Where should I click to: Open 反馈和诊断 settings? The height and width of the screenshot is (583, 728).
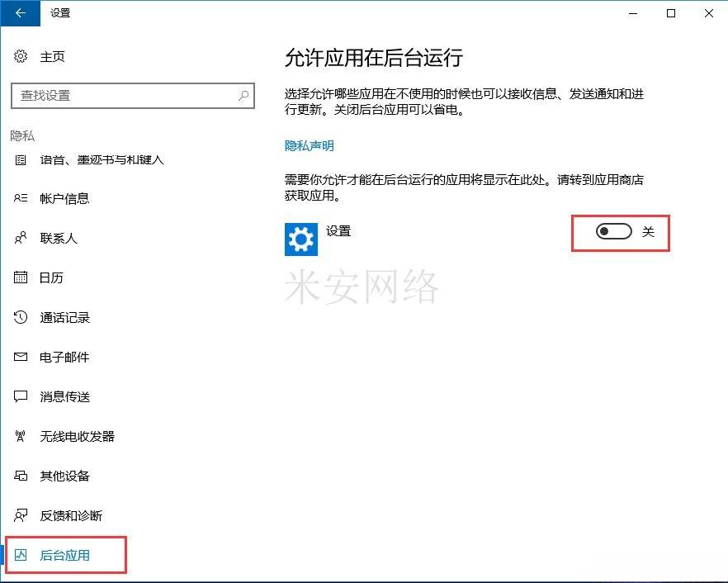pyautogui.click(x=71, y=515)
